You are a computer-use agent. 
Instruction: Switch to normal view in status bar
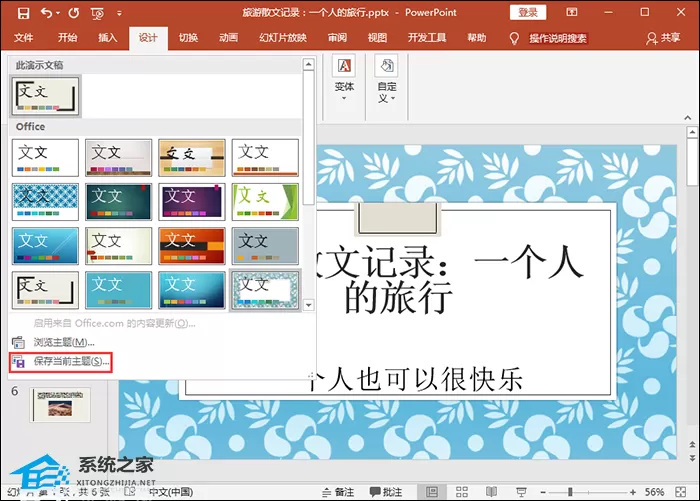432,492
